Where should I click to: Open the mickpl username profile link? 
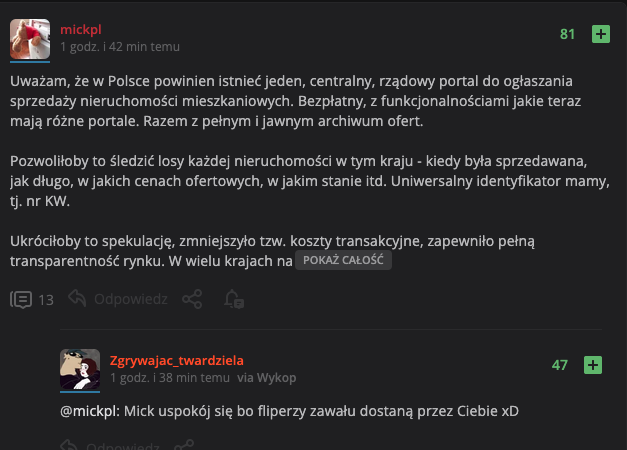[x=81, y=30]
